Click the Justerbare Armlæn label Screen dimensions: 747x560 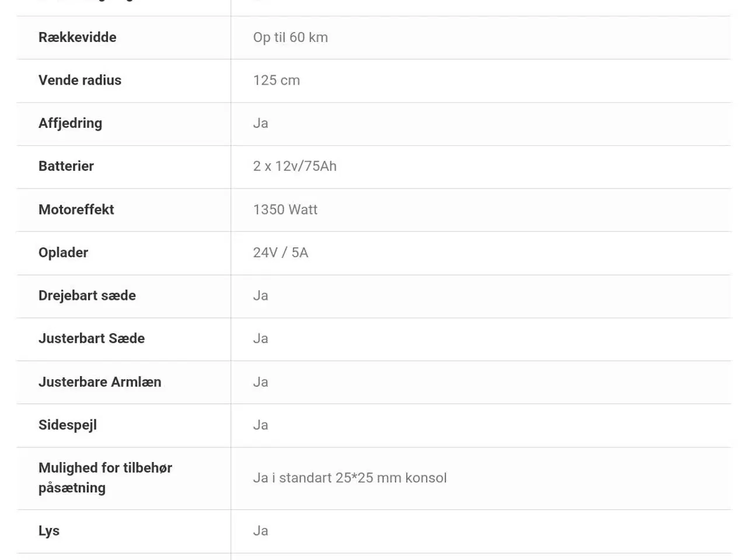(x=100, y=382)
